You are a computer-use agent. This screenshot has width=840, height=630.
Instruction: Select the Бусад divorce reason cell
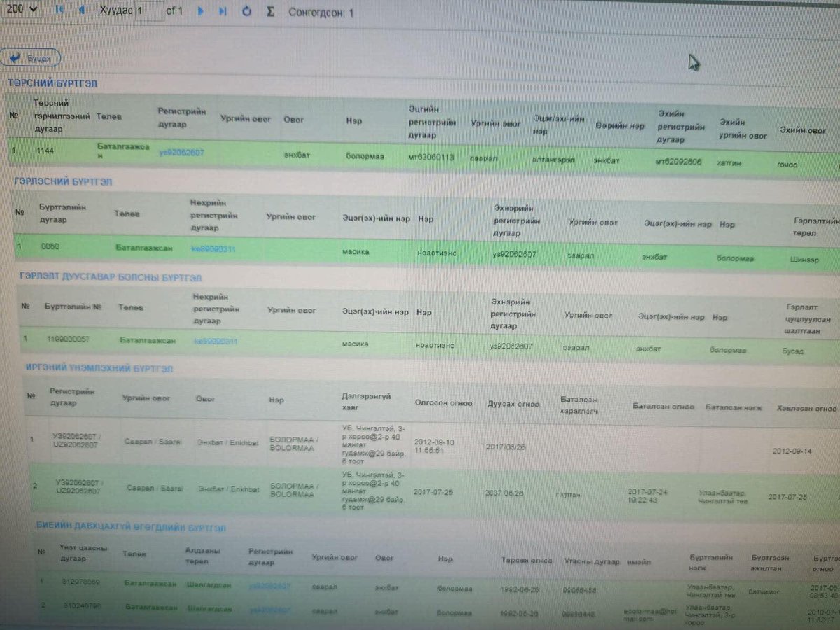(x=793, y=351)
